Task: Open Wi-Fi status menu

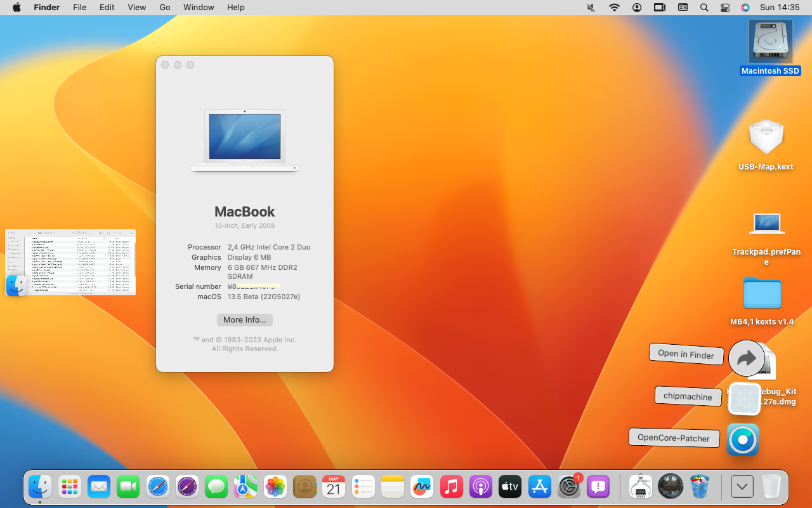Action: (614, 8)
